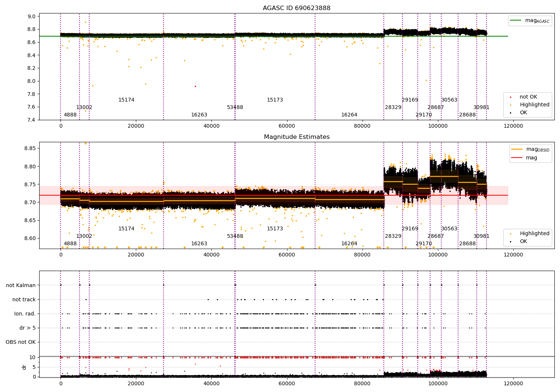560x392 pixels.
Task: Click the "Ion. rad." axis label
Action: point(25,314)
